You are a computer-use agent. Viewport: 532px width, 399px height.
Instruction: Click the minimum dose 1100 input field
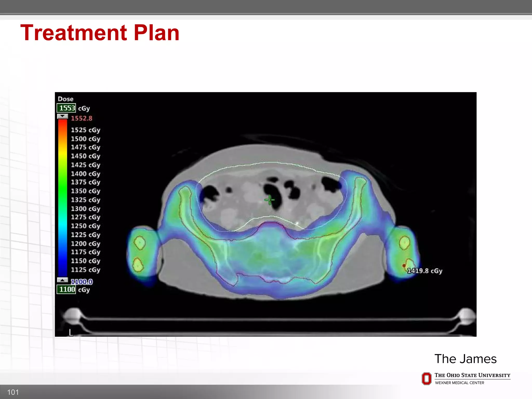point(66,289)
